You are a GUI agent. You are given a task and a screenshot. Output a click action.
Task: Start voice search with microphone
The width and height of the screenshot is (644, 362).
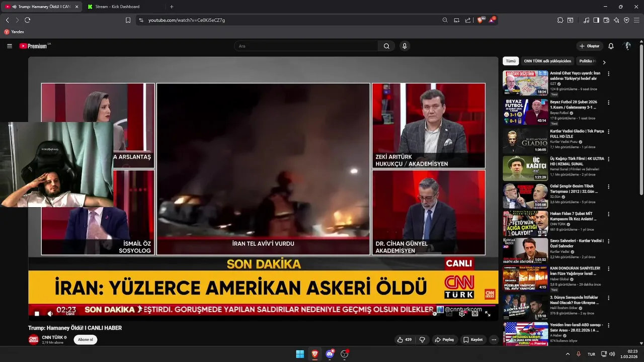point(404,46)
